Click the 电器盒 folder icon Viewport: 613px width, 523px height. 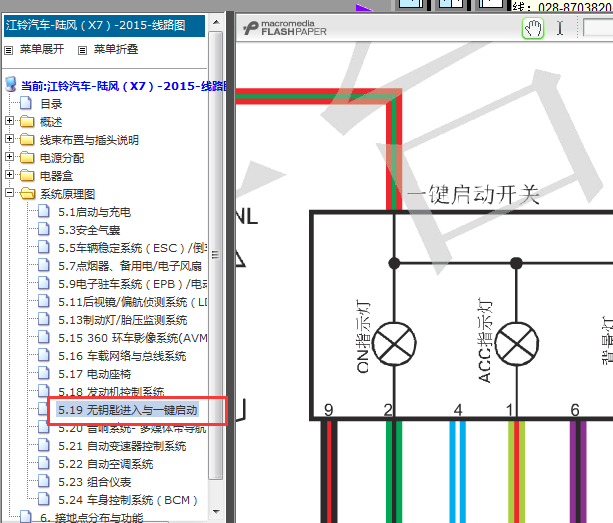(27, 176)
